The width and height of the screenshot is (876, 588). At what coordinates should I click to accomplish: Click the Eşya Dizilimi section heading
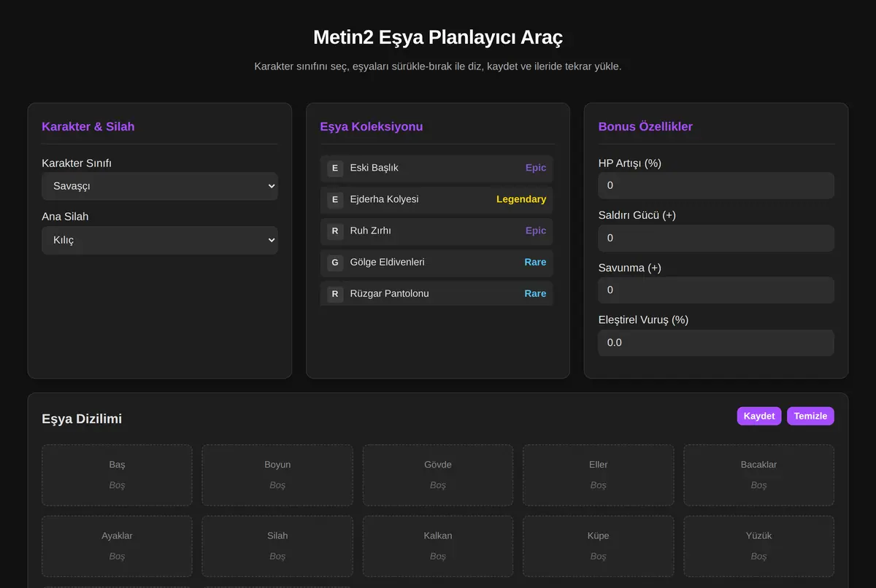click(x=82, y=419)
